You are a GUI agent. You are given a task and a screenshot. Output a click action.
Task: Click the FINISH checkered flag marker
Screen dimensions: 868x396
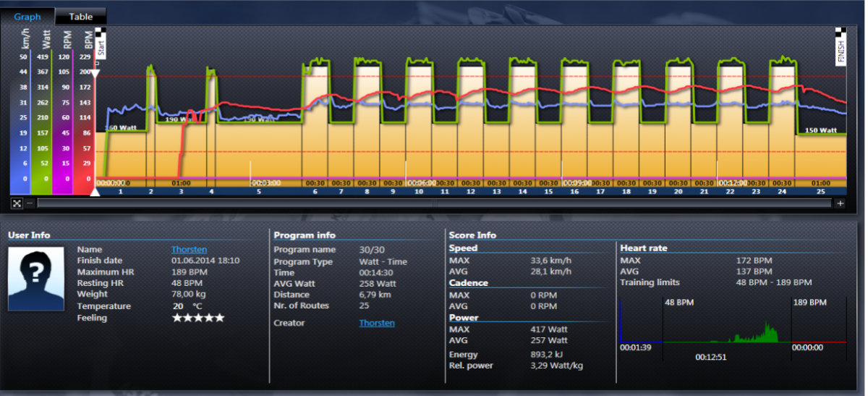pyautogui.click(x=841, y=48)
